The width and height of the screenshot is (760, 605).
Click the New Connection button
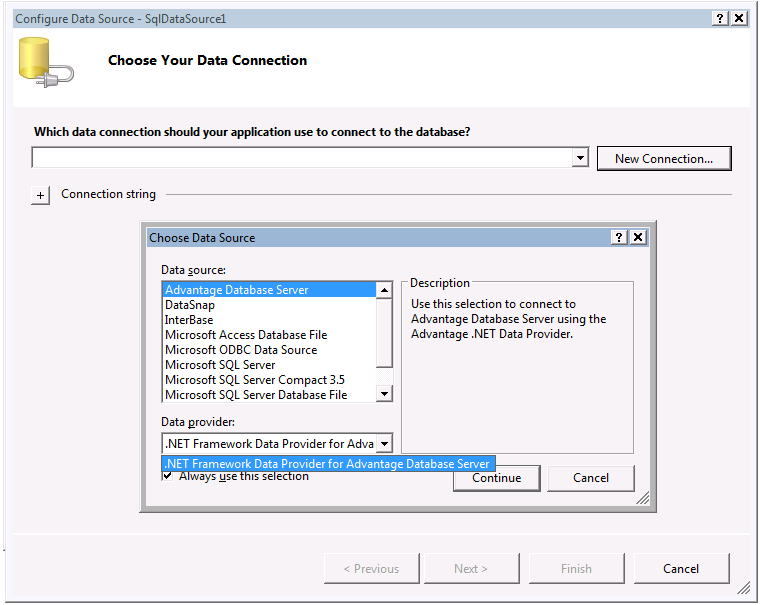point(664,159)
